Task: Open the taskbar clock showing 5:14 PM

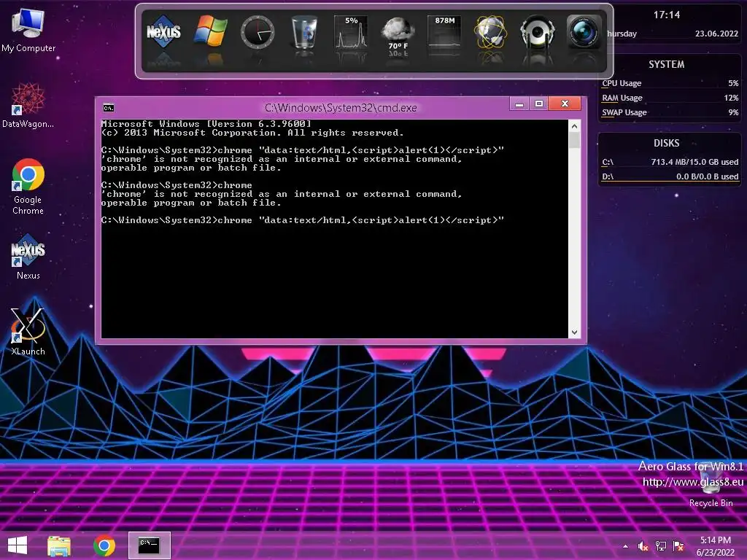Action: (716, 546)
